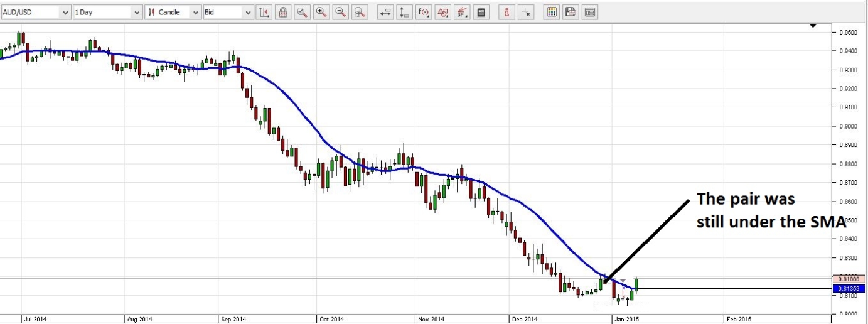Open the AUD/USD instrument dropdown
The width and height of the screenshot is (868, 324).
(x=36, y=12)
